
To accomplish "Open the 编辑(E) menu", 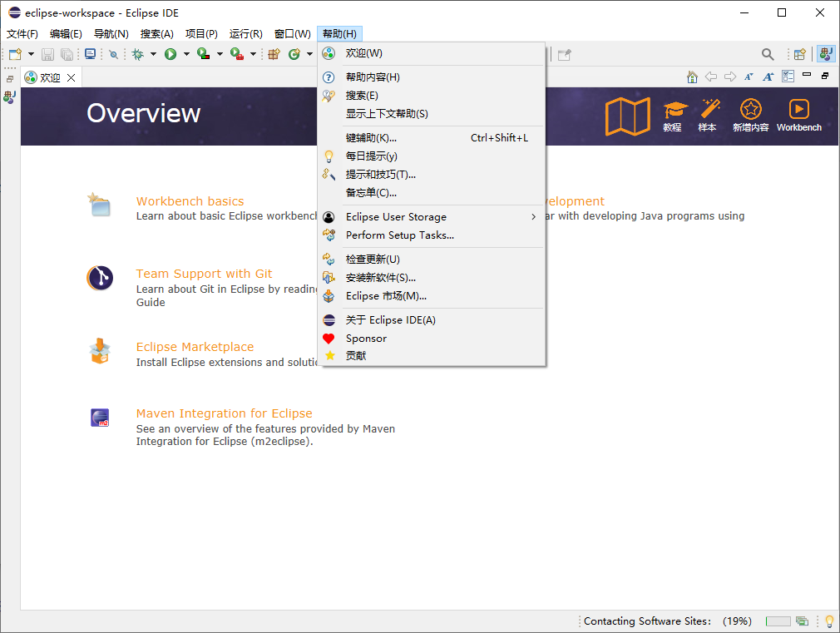I will (x=66, y=34).
